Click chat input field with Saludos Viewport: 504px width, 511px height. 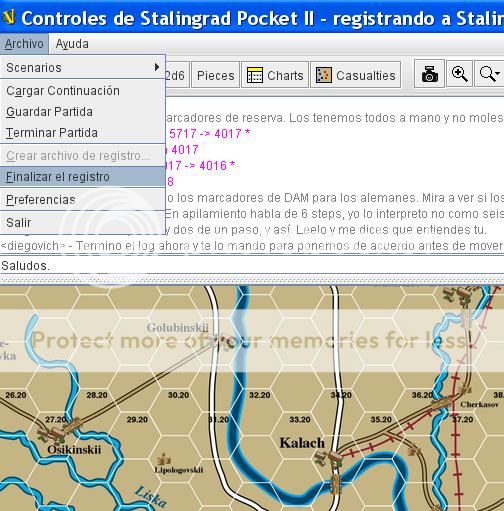coord(252,266)
